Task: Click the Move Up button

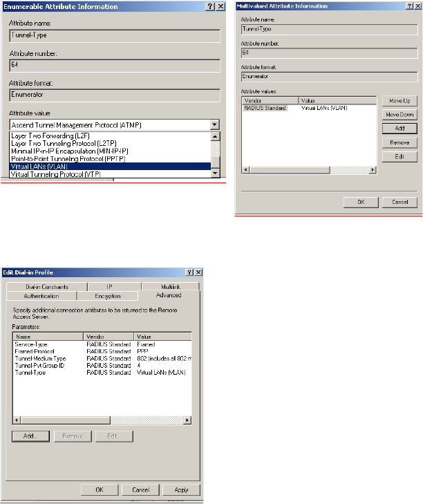Action: click(399, 101)
